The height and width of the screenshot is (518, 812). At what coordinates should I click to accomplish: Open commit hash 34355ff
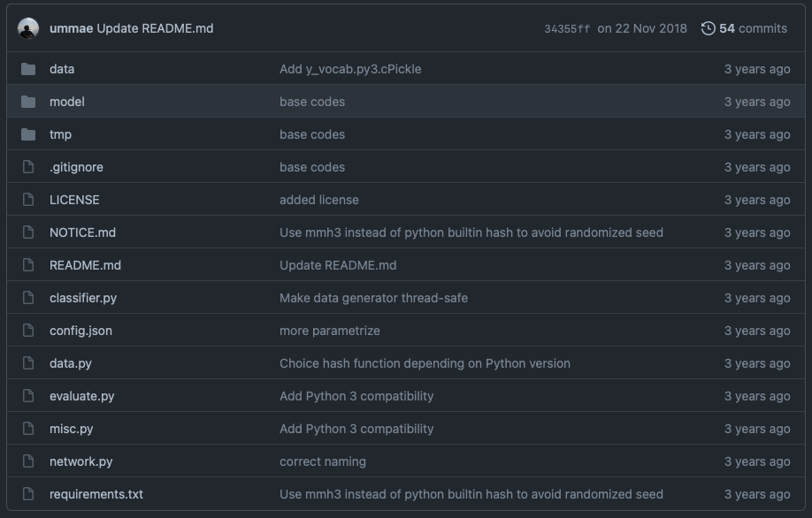click(x=566, y=29)
